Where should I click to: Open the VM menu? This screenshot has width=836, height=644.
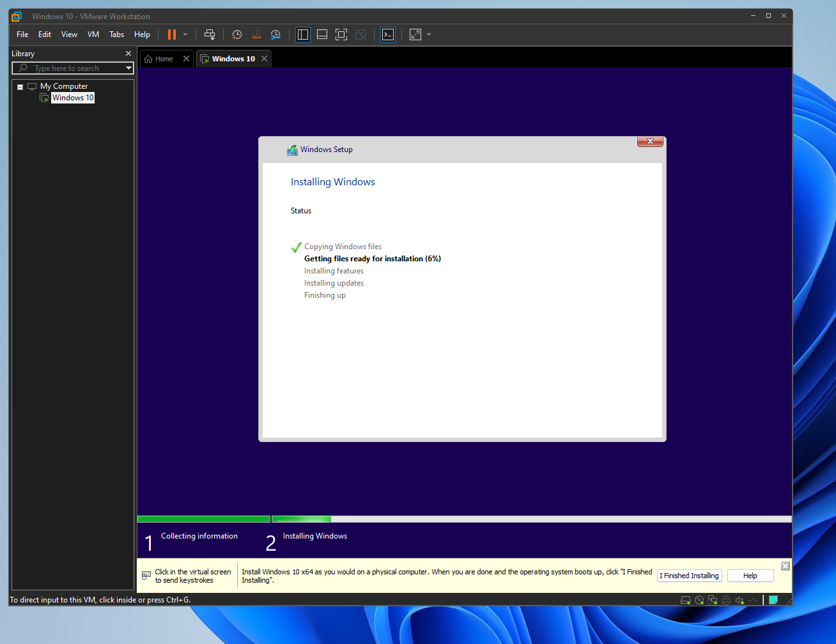coord(93,34)
